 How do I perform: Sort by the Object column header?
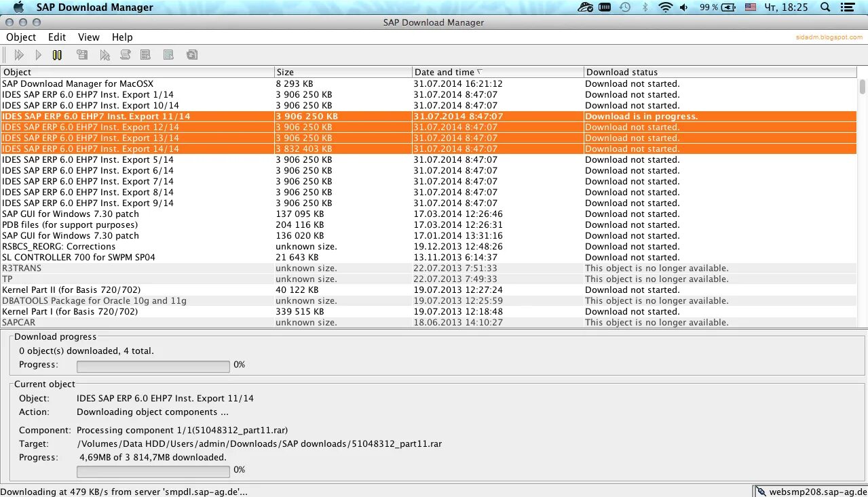(x=137, y=72)
